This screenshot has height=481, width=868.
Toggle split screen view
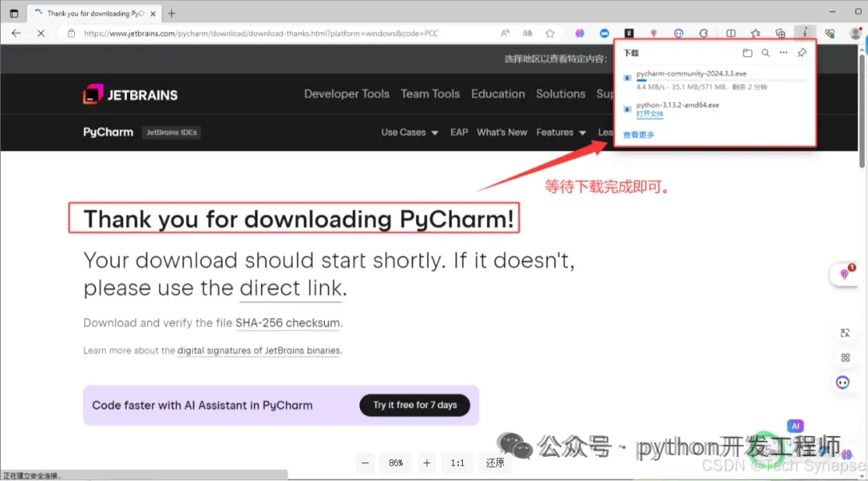coord(731,33)
